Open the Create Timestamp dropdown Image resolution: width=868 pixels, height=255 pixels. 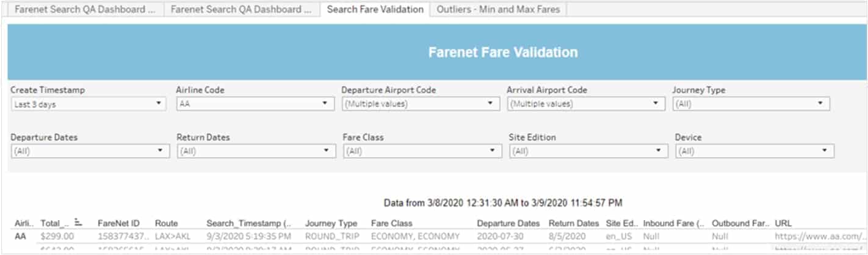(88, 104)
